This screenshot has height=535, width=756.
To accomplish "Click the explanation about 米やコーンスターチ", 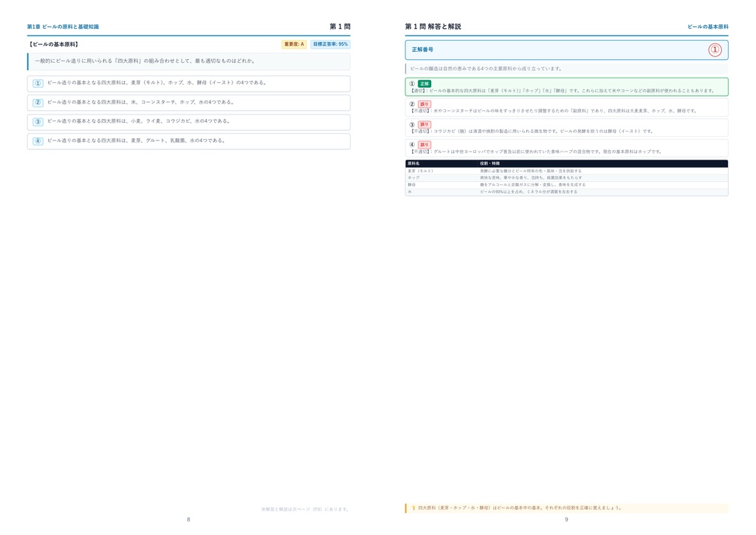I will [x=554, y=111].
